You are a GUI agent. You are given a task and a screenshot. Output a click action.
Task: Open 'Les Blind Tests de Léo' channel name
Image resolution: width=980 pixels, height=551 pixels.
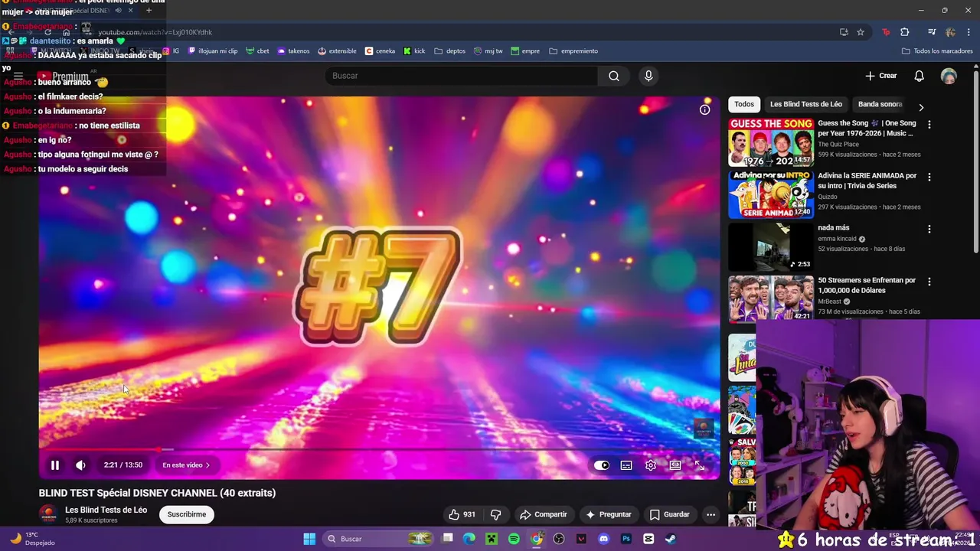[106, 510]
